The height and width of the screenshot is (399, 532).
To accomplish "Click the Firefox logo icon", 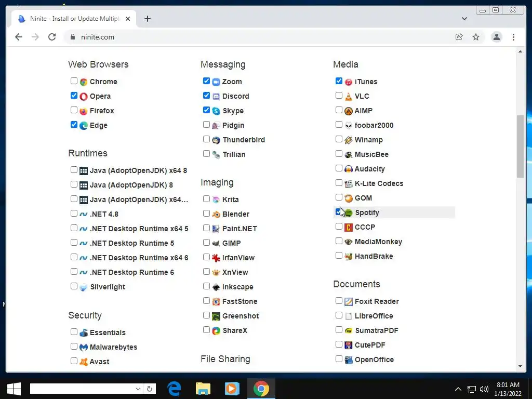I will click(84, 111).
